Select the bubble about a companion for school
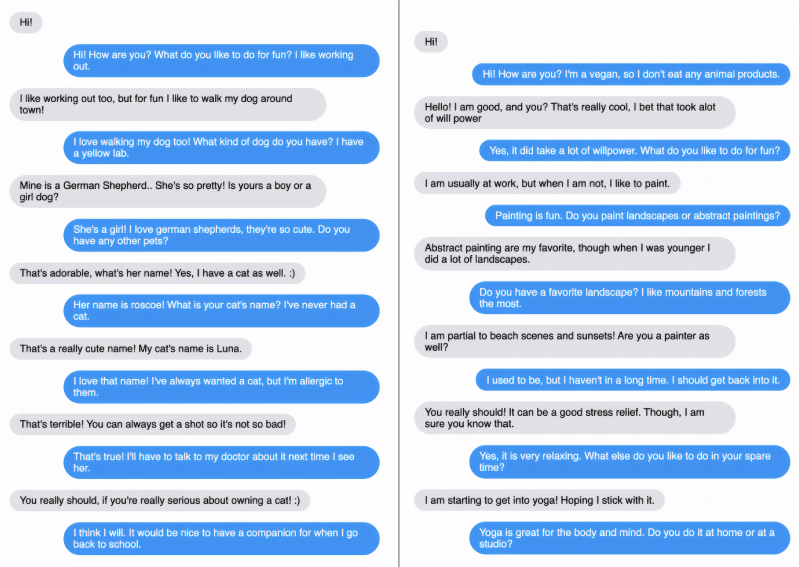 click(220, 539)
